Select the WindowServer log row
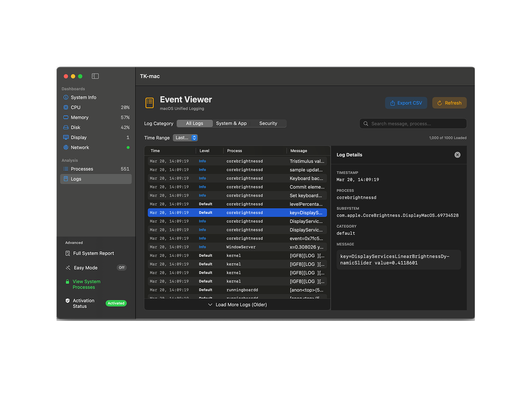532x399 pixels. (x=237, y=247)
